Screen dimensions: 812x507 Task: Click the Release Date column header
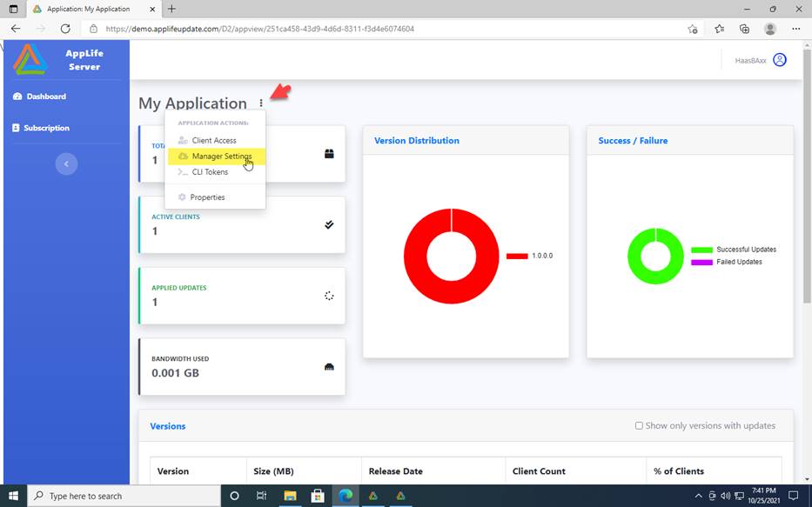[396, 471]
